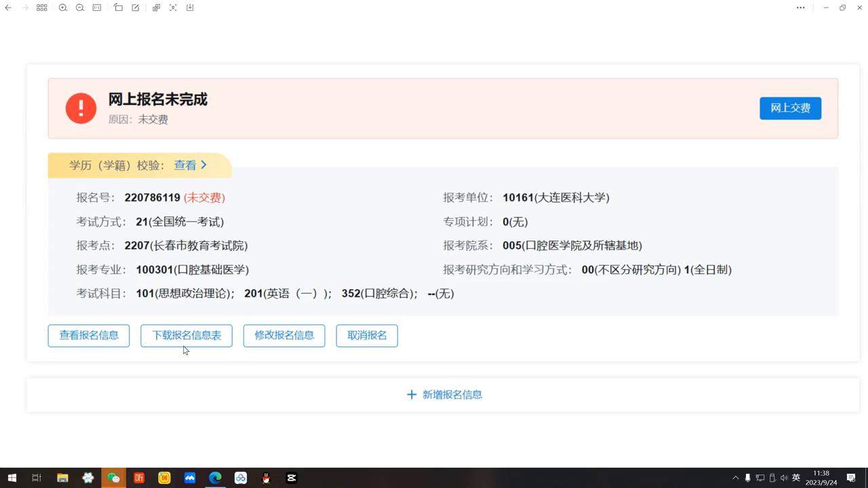Zoom in using the magnifier plus icon
The height and width of the screenshot is (488, 868).
[x=62, y=7]
